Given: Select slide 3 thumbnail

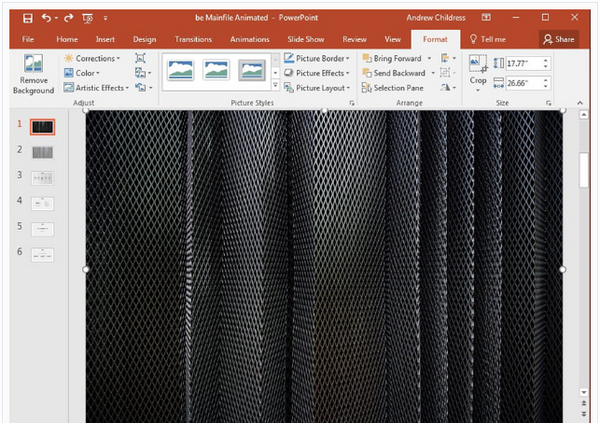Looking at the screenshot, I should tap(42, 178).
